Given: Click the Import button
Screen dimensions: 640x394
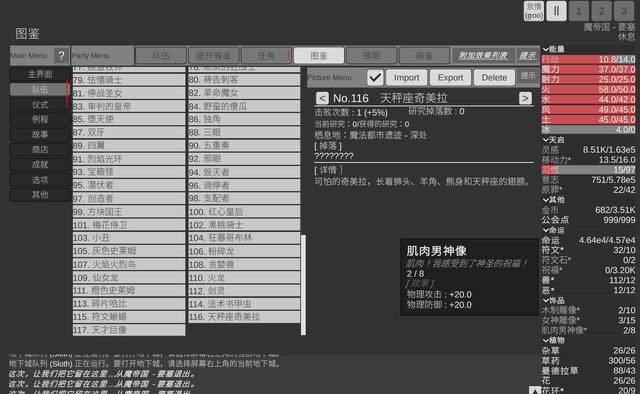Looking at the screenshot, I should coord(406,78).
